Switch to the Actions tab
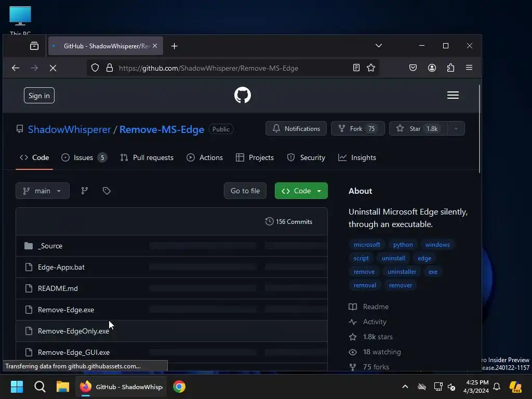Screen dimensions: 532x399 tap(205, 158)
